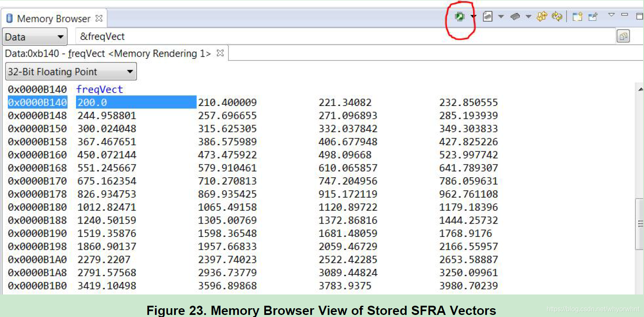Click value 551.245667
Viewport: 644px width, 317px height.
point(107,168)
